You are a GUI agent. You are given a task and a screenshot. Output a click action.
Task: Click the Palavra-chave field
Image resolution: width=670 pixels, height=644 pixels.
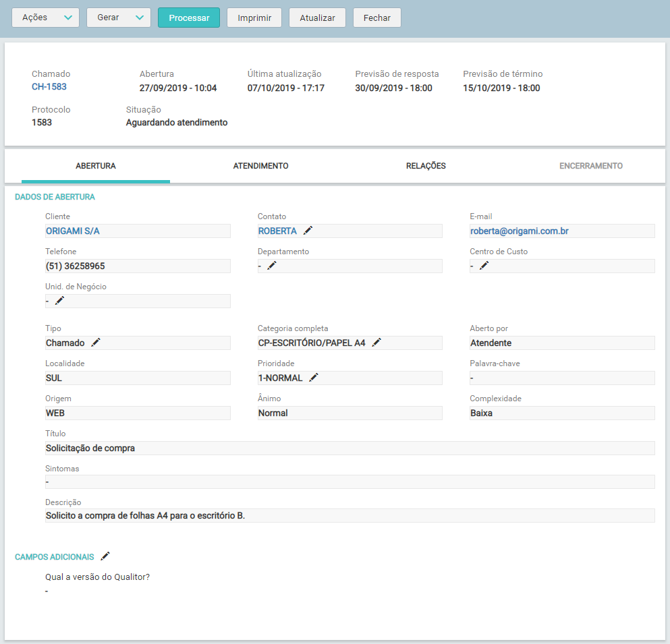click(x=562, y=378)
